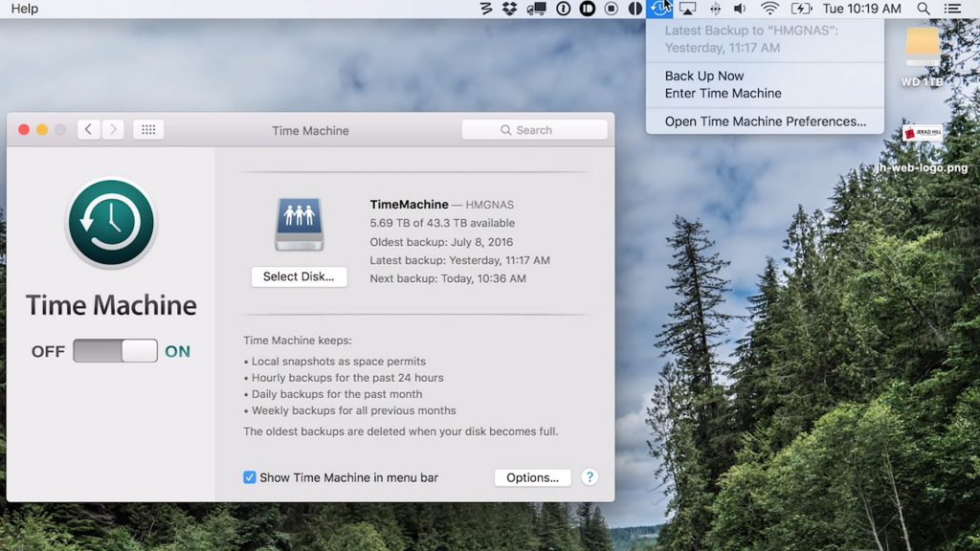Minimize the Time Machine preferences window

(42, 129)
